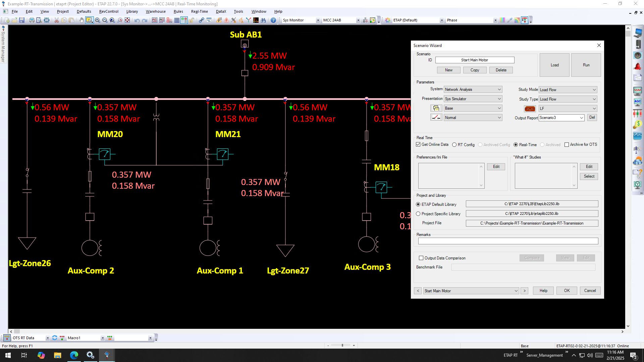
Task: Expand the Start Main Motor scenario dropdown
Action: point(516,291)
